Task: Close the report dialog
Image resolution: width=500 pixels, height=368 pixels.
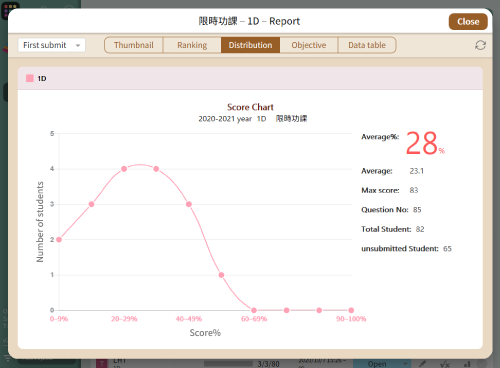Action: (x=468, y=22)
